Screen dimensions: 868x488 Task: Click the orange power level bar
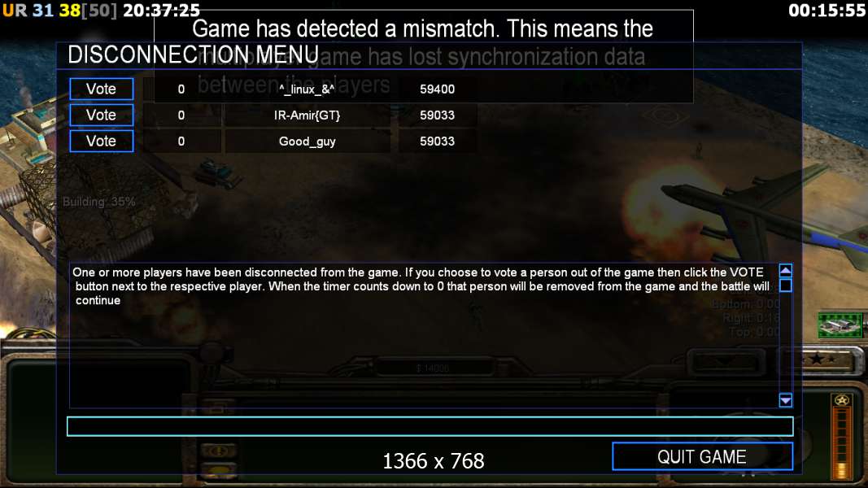point(841,444)
